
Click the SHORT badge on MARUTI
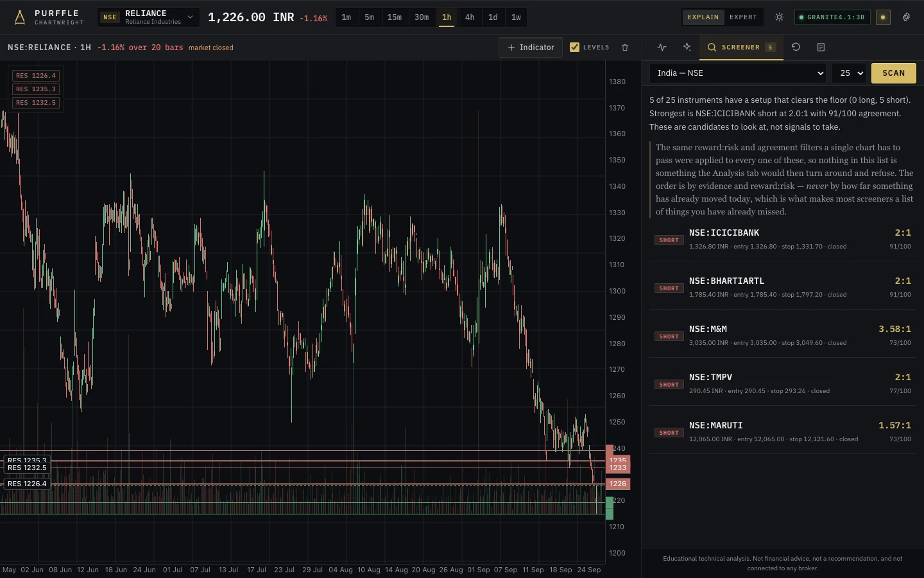click(669, 433)
